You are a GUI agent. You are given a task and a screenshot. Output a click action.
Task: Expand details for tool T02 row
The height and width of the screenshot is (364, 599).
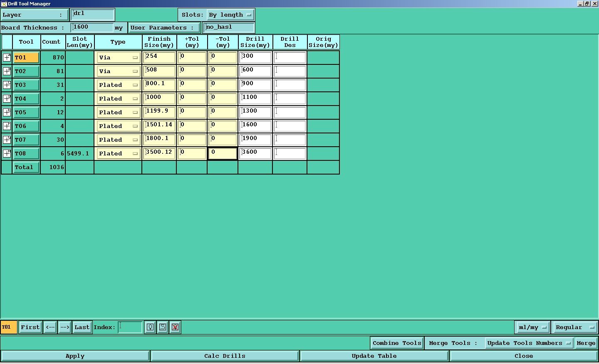tap(7, 71)
